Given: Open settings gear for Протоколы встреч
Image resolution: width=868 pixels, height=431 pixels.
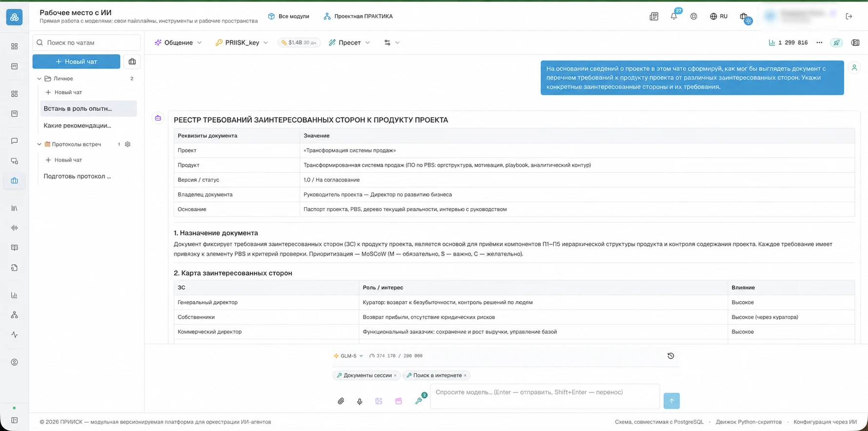Looking at the screenshot, I should (128, 144).
